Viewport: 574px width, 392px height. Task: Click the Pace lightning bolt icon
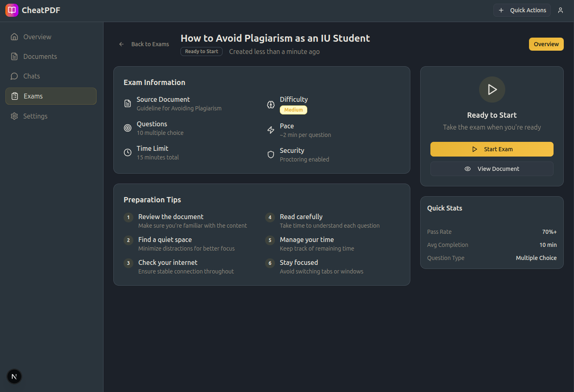point(271,130)
